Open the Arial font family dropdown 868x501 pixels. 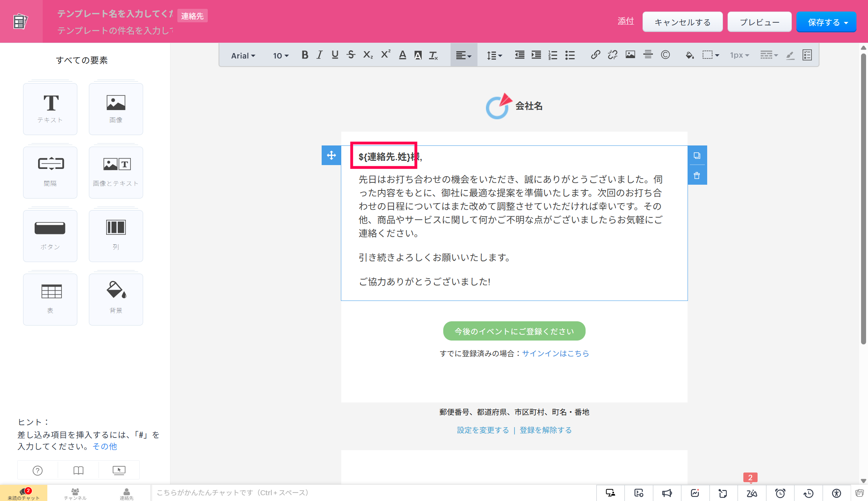pyautogui.click(x=243, y=56)
